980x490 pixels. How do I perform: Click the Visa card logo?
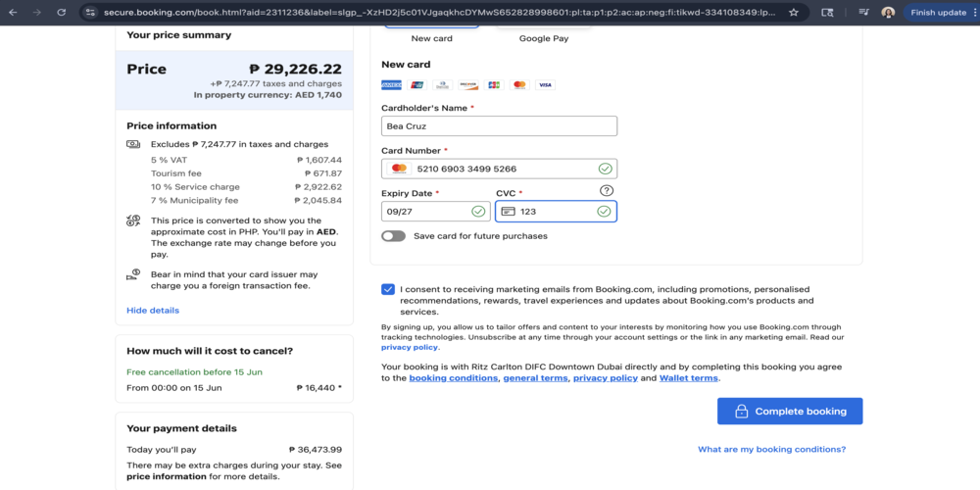545,85
